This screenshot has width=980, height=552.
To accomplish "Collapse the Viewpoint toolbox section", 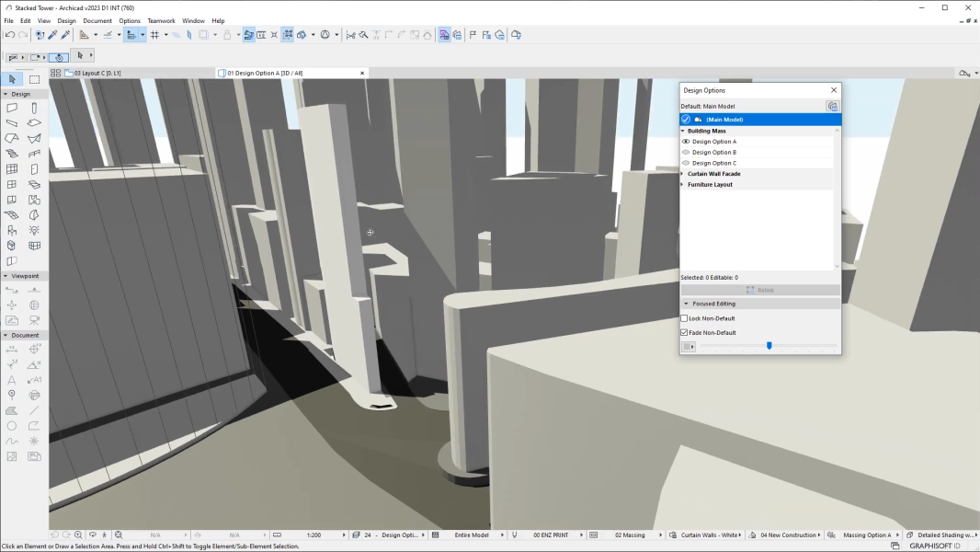I will click(x=6, y=276).
